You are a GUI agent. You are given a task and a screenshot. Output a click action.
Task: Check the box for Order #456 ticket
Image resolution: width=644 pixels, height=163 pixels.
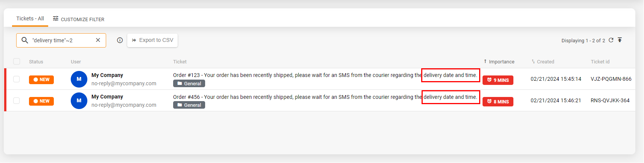click(17, 101)
